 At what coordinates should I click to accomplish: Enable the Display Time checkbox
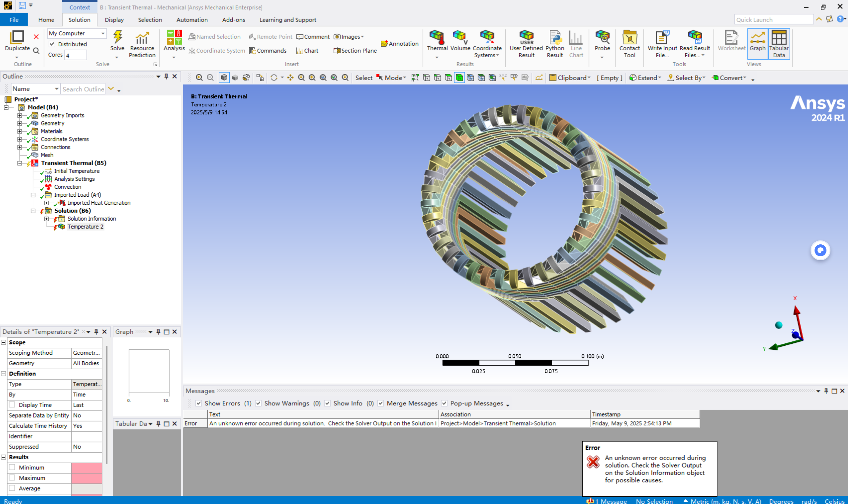(12, 404)
